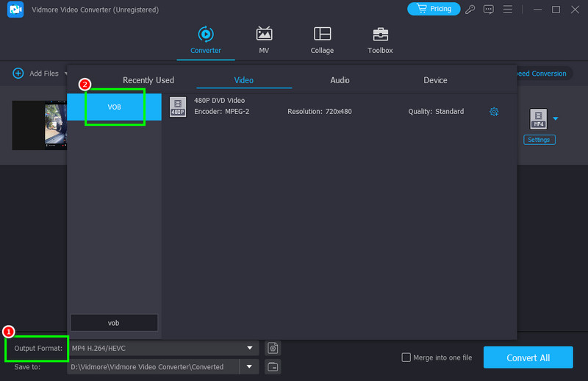The width and height of the screenshot is (588, 381).
Task: Select the VOB format in the list
Action: (114, 107)
